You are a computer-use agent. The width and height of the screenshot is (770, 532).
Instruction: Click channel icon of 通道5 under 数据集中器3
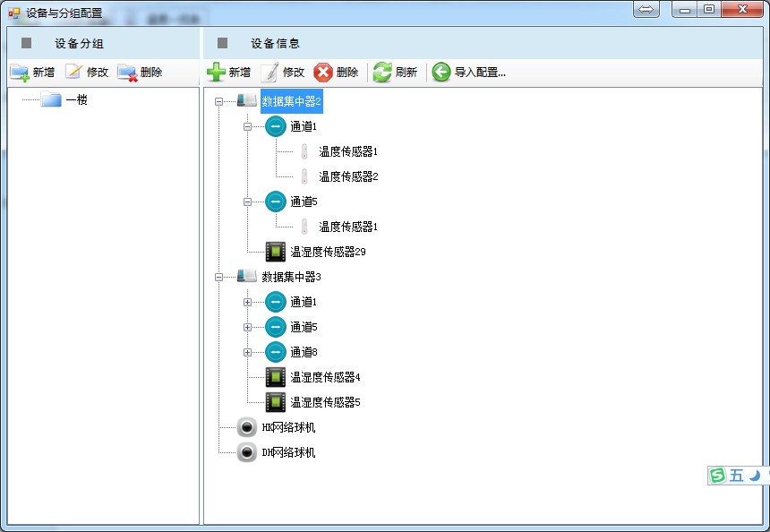pos(276,327)
